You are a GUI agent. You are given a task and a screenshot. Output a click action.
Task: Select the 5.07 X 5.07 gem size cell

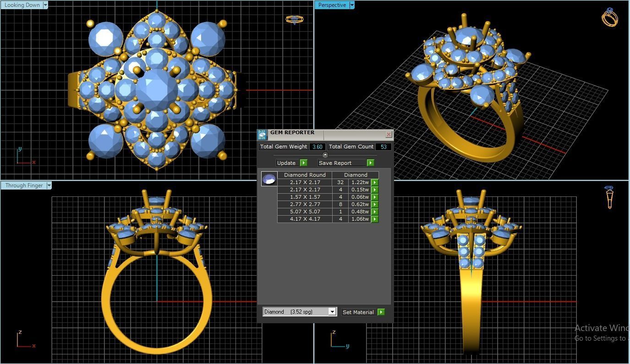[305, 212]
